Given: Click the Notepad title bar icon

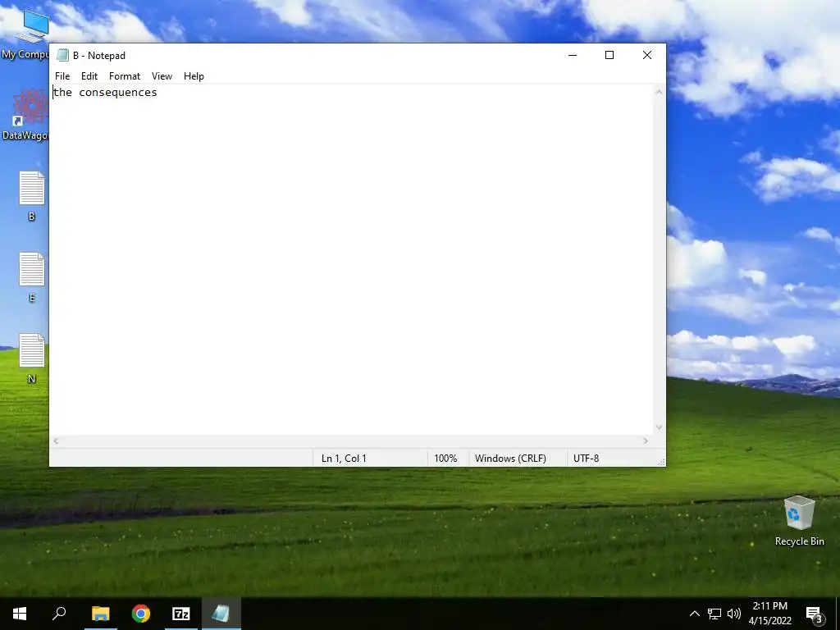Looking at the screenshot, I should (62, 55).
